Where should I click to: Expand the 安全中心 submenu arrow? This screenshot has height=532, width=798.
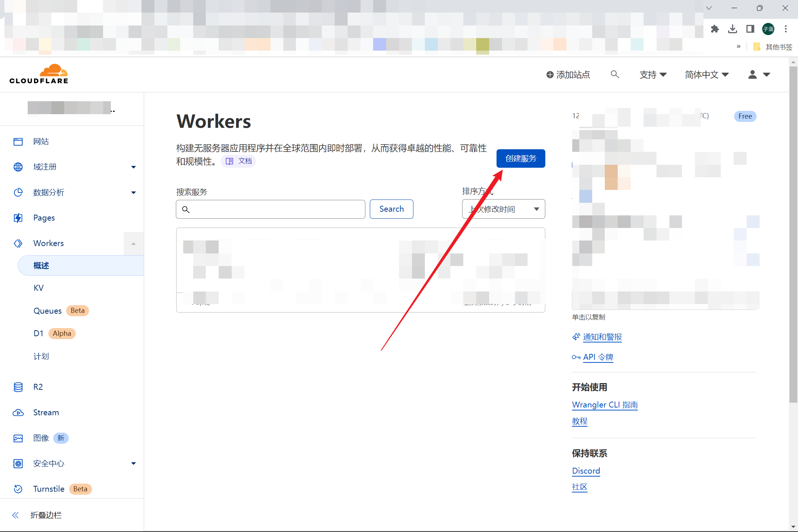tap(133, 464)
